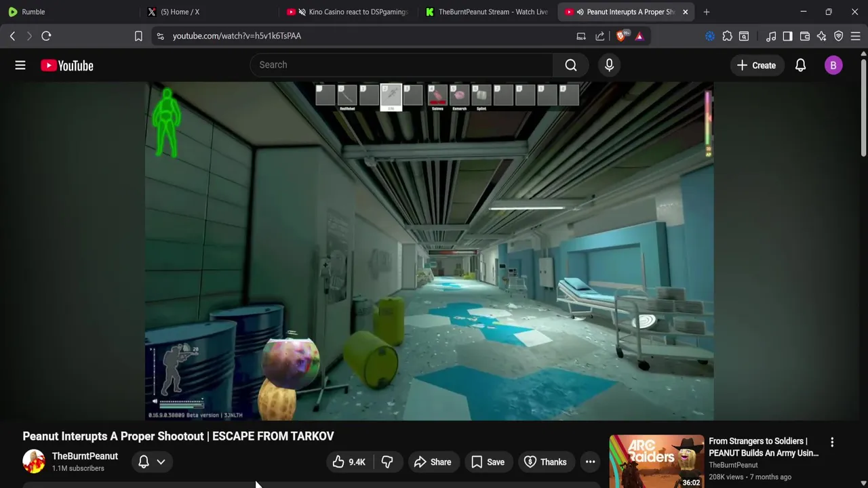Open the Brave Wallet icon

click(x=805, y=36)
